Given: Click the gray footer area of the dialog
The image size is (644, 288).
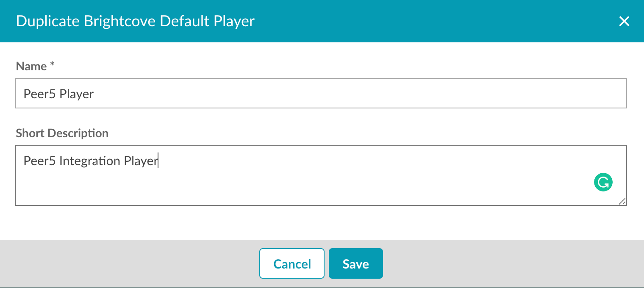Looking at the screenshot, I should [x=127, y=263].
